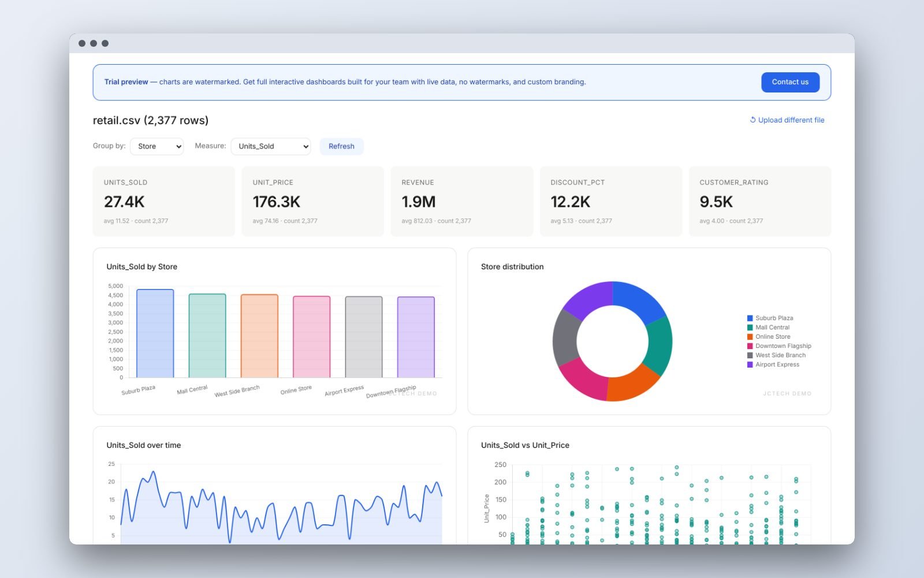Click the Refresh button
This screenshot has height=578, width=924.
click(x=341, y=146)
